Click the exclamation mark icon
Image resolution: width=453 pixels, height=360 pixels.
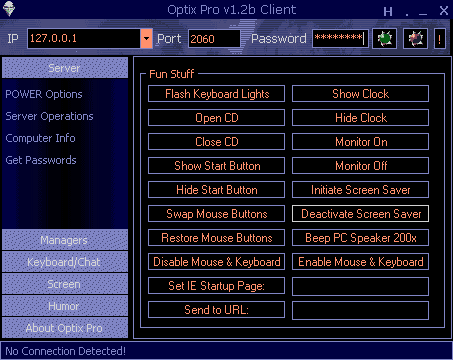click(440, 39)
